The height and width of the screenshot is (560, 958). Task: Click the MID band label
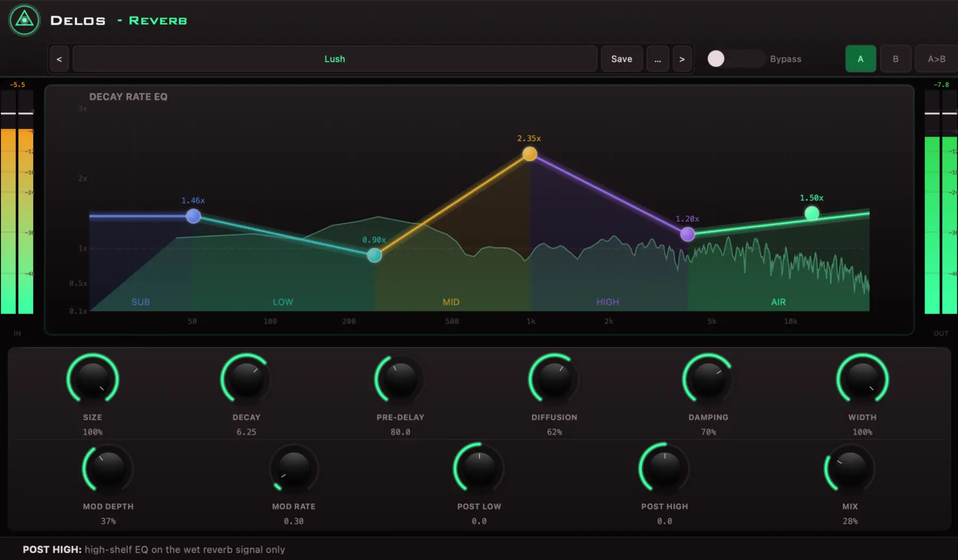pos(451,302)
